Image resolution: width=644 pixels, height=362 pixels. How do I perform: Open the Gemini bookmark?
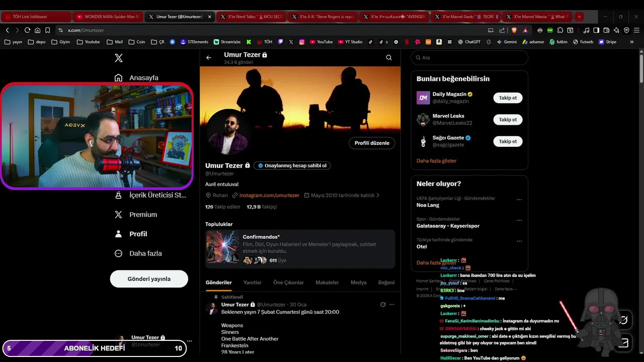point(507,42)
